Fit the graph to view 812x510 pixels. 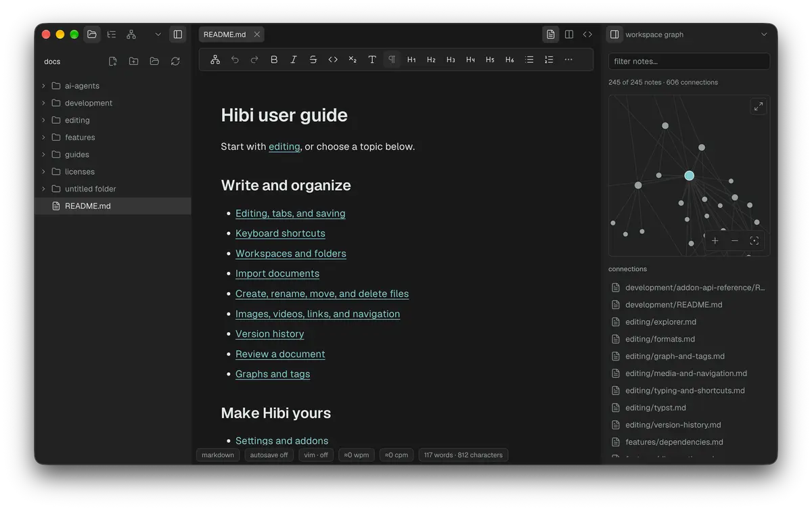(754, 241)
